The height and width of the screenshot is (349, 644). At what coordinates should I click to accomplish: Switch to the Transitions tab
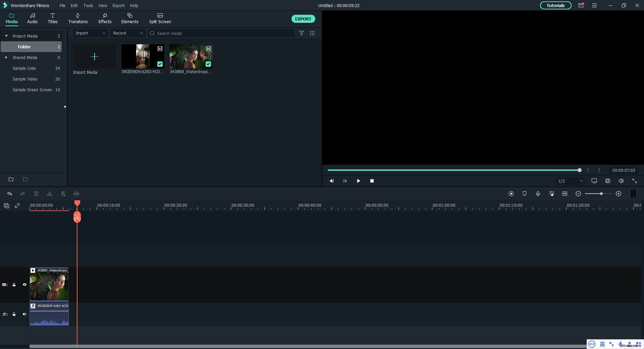[78, 18]
